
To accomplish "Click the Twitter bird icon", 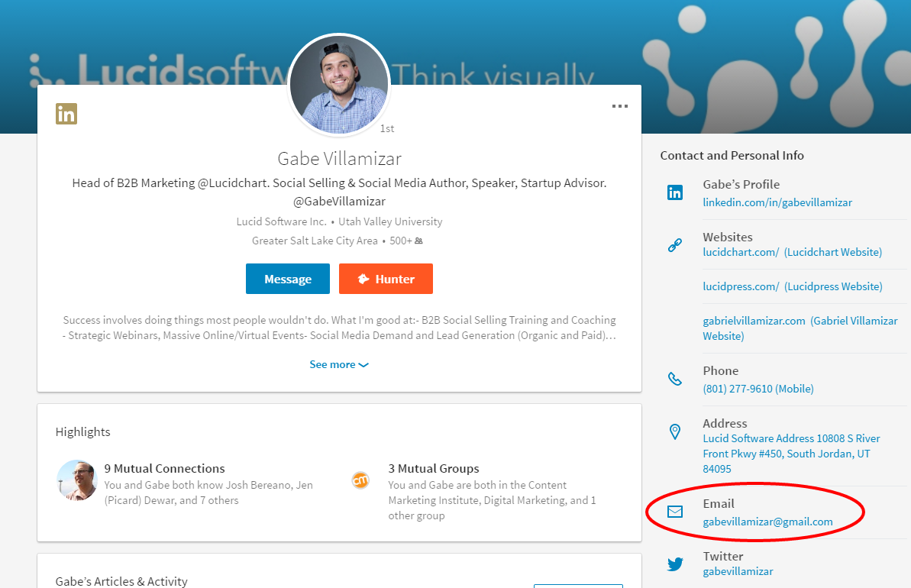I will (x=675, y=564).
